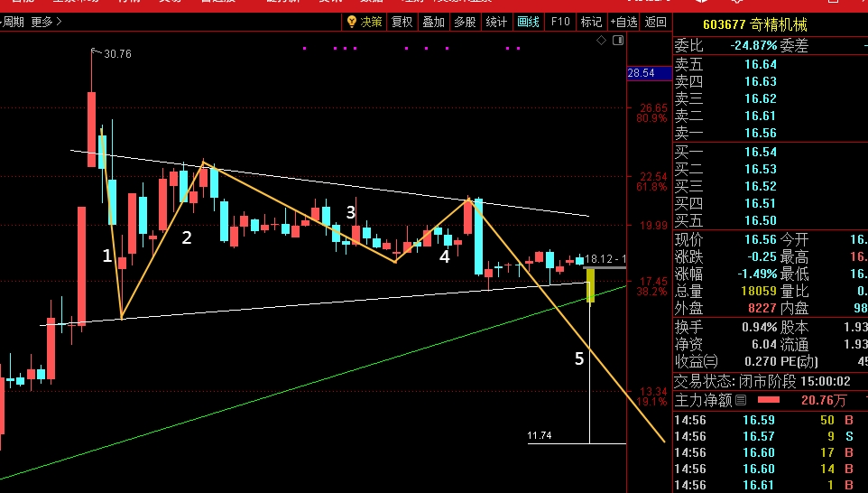Screen dimensions: 868x493
Task: Select the latest yellow highlighted candlestick
Action: 591,286
